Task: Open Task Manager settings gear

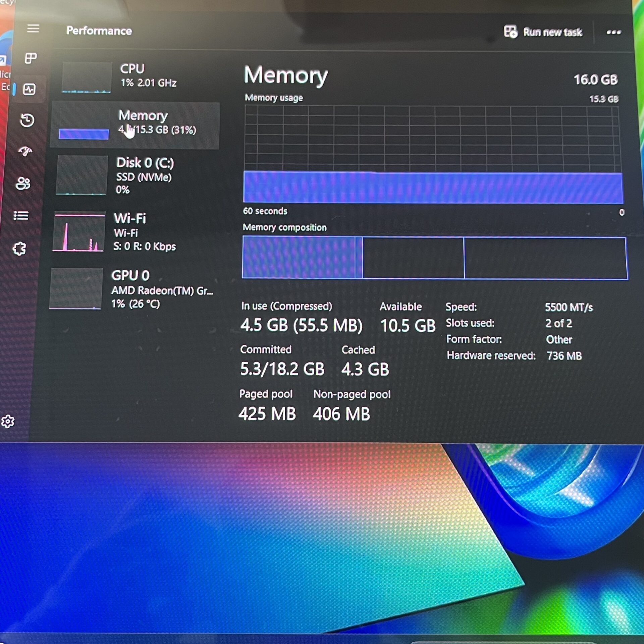Action: pyautogui.click(x=8, y=421)
